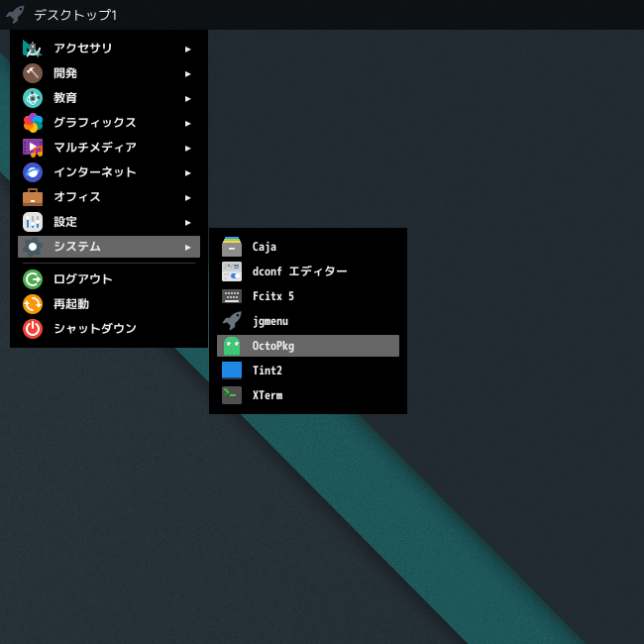Select the highlighted システム menu entry
This screenshot has width=644, height=644.
[109, 247]
